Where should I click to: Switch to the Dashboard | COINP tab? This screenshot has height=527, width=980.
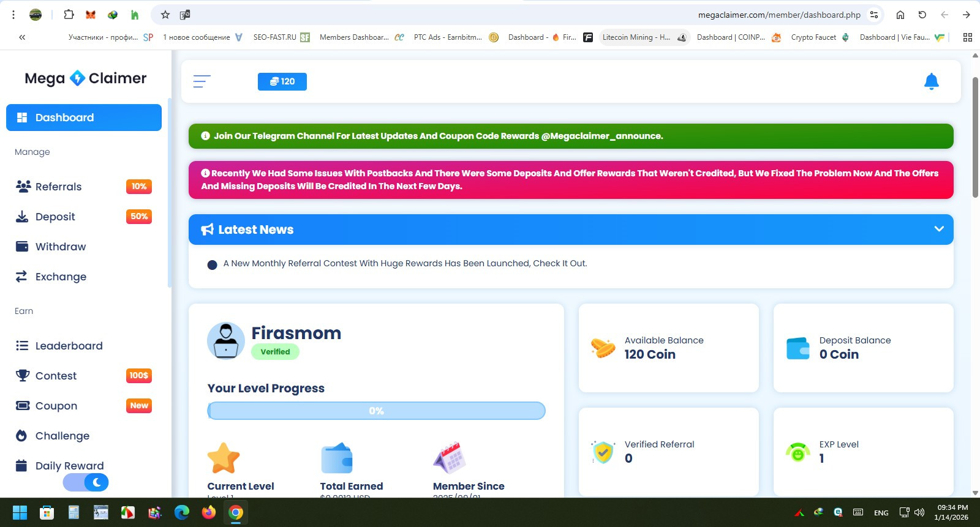[x=739, y=37]
